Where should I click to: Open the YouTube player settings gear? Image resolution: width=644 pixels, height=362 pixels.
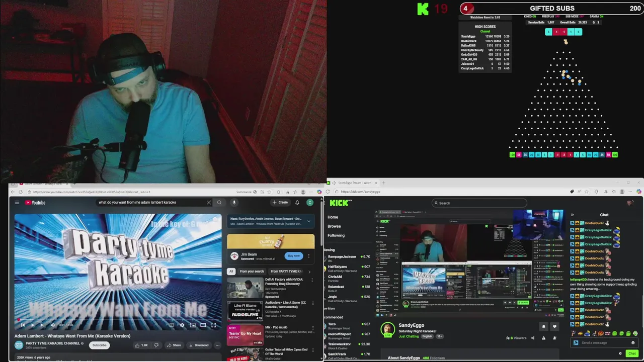point(182,325)
